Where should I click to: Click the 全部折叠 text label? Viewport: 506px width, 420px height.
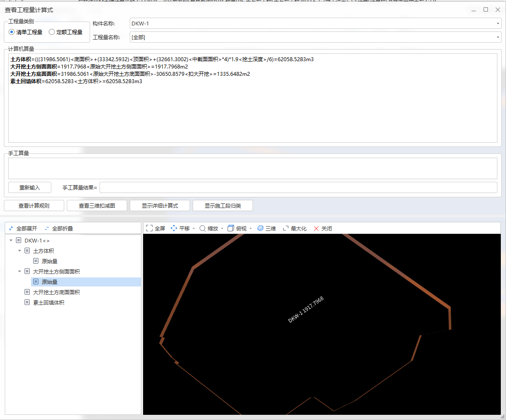coord(62,228)
